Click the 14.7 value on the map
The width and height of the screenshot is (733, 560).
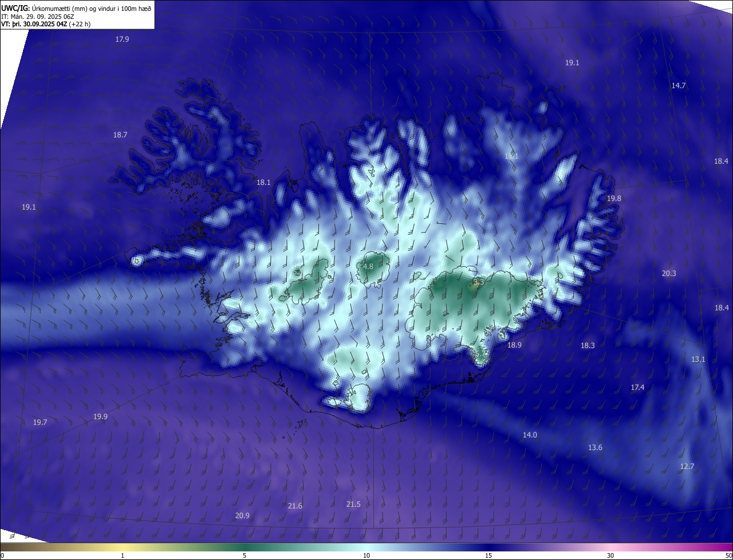(x=679, y=86)
